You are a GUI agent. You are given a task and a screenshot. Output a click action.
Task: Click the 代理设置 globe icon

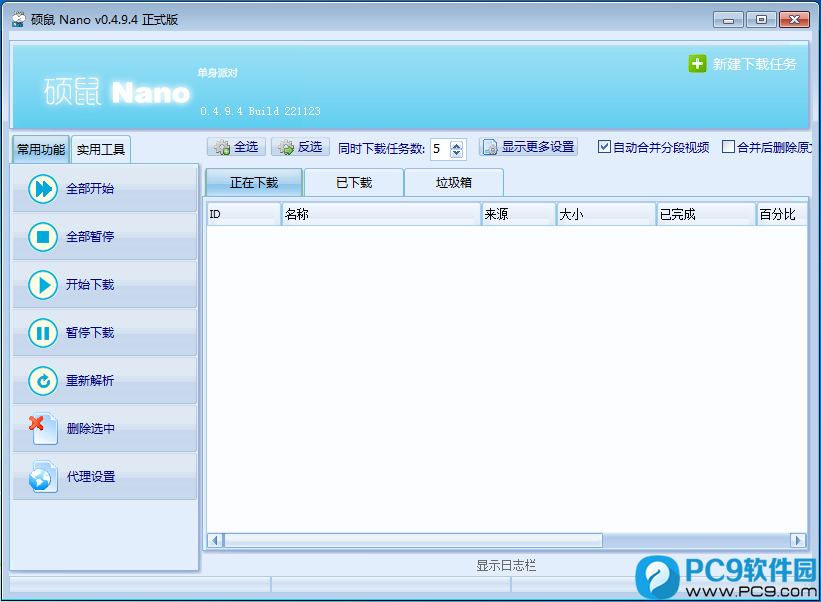pos(43,477)
